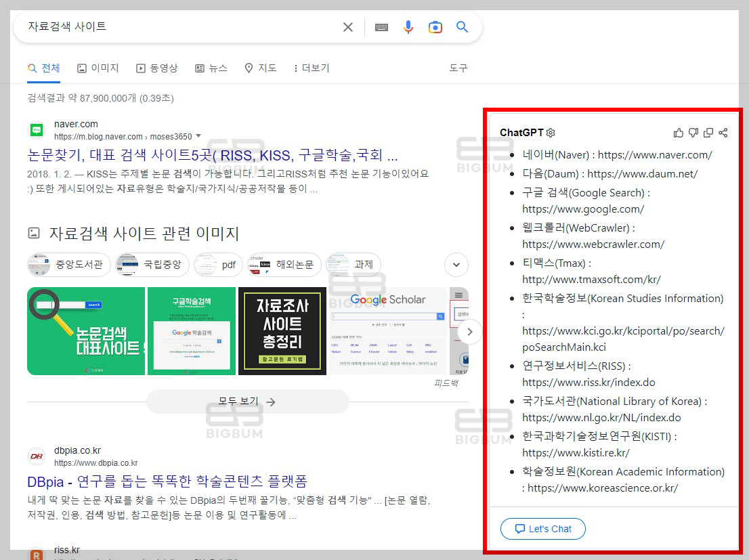Select the 중앙도서관 image chip

point(69,265)
